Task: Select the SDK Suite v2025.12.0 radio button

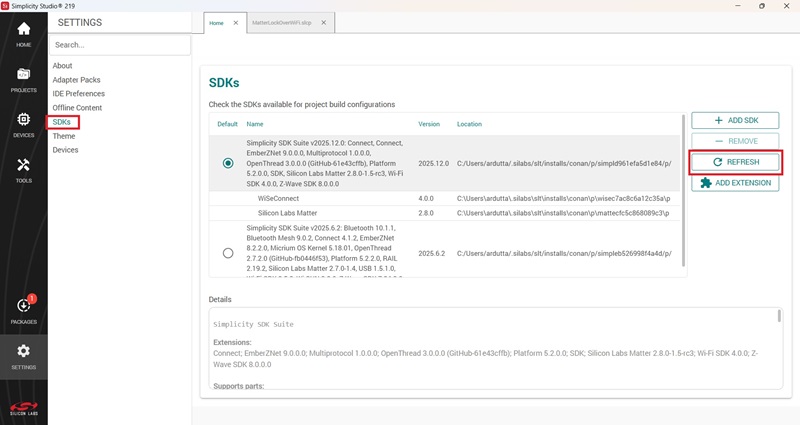Action: pos(228,163)
